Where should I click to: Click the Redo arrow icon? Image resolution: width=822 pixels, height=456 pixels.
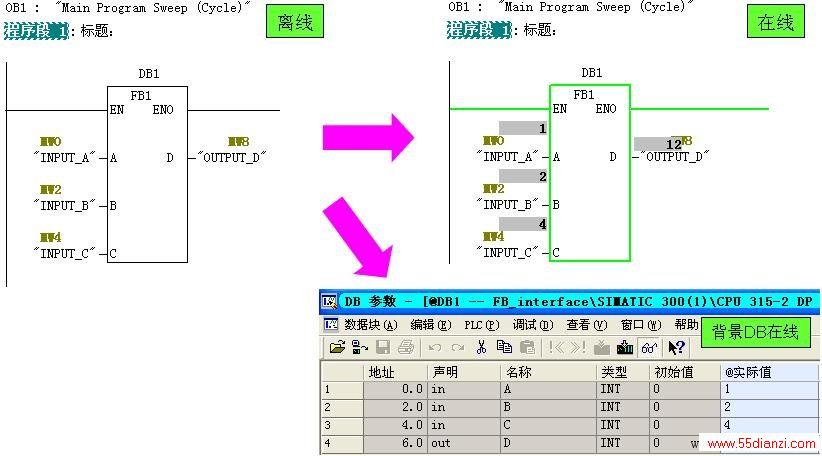(458, 348)
